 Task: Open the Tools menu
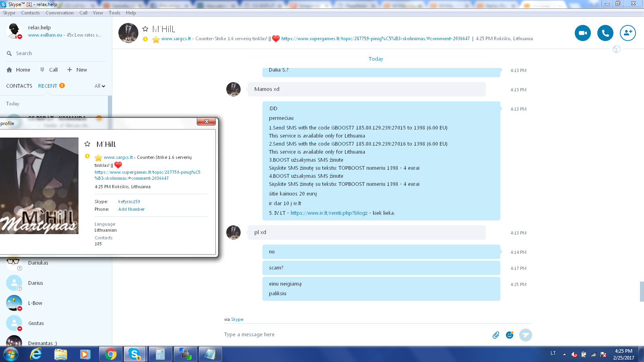[114, 13]
